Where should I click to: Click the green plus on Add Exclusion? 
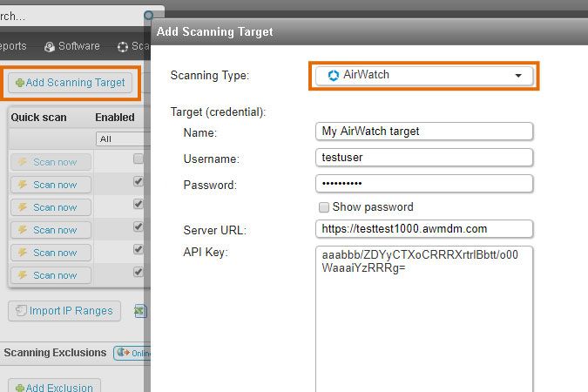(20, 387)
